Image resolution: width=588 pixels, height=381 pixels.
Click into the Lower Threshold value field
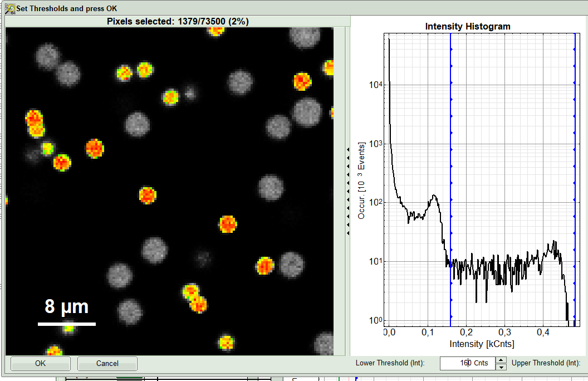click(x=467, y=363)
